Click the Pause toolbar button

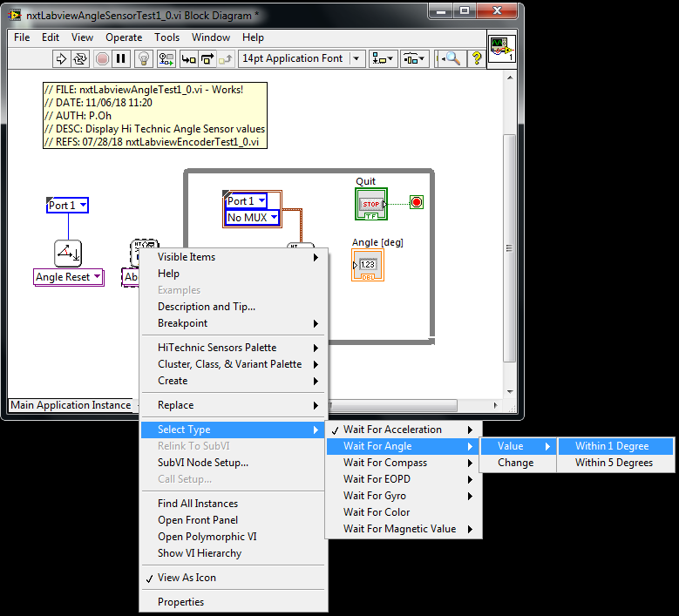click(x=121, y=58)
